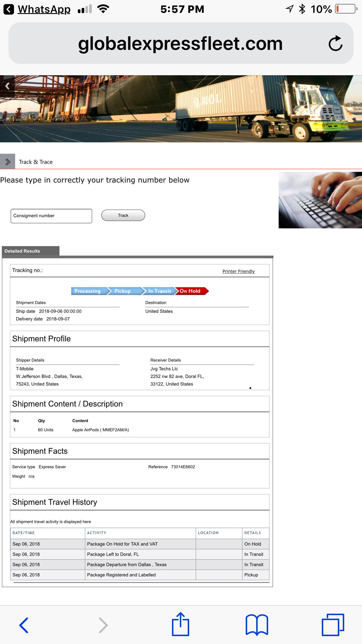Tap Package Left to Doral, FL row
The width and height of the screenshot is (362, 644).
140,554
